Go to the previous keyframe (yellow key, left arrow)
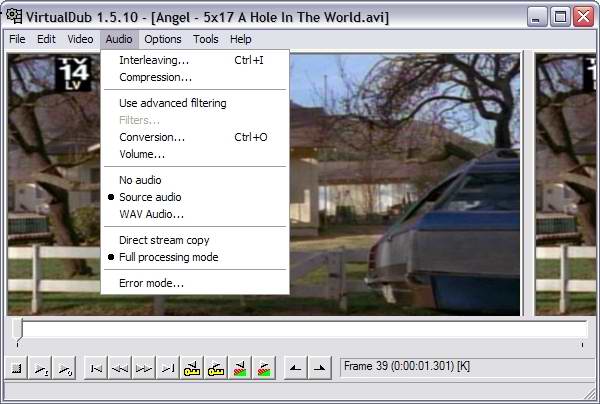600x404 pixels. pyautogui.click(x=192, y=368)
